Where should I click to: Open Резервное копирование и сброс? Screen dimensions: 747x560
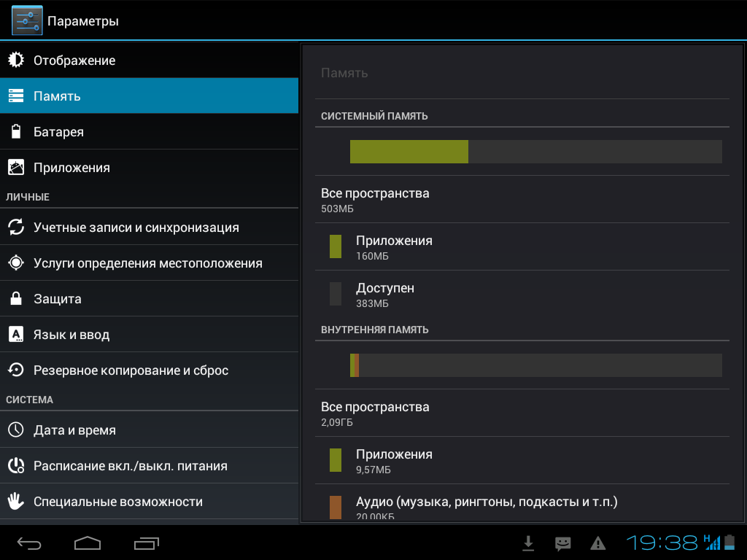click(x=149, y=370)
